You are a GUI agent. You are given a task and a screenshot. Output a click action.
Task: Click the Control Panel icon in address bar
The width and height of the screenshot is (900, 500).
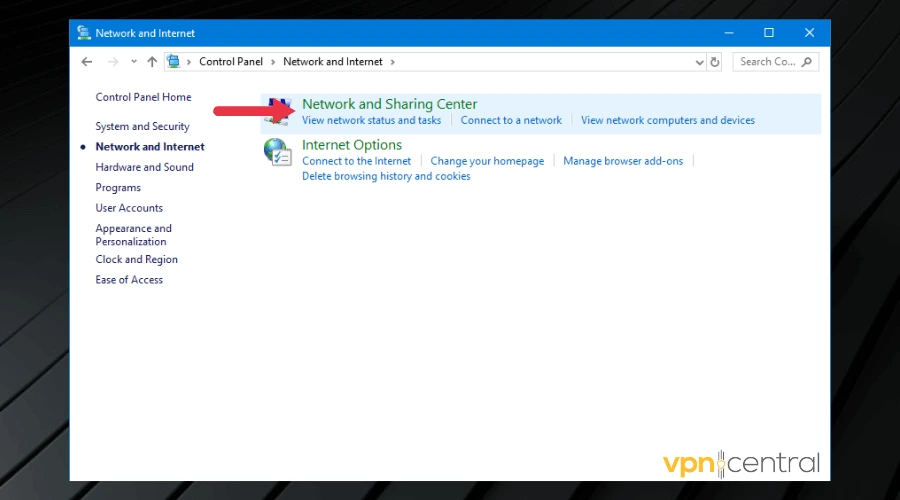[x=174, y=62]
